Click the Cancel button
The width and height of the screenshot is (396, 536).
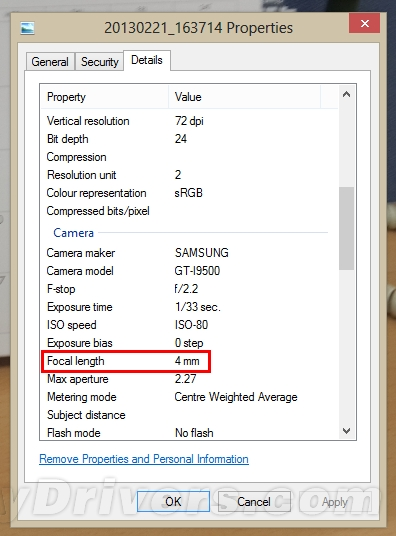tap(254, 501)
